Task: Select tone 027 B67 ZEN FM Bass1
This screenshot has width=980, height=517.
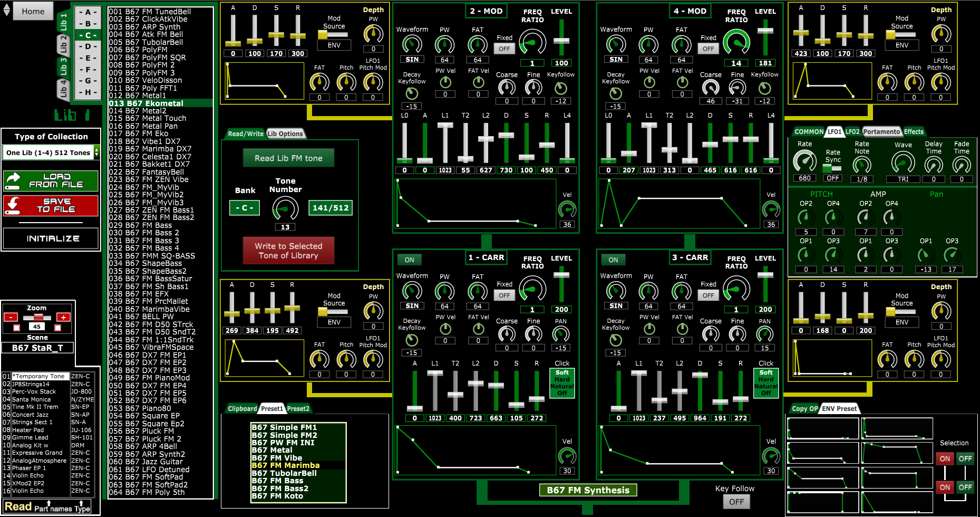Action: 160,210
